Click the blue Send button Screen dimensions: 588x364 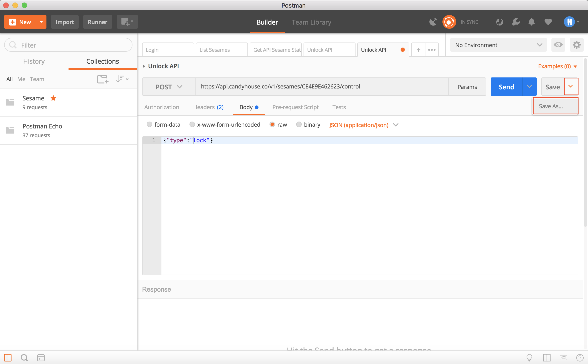506,87
